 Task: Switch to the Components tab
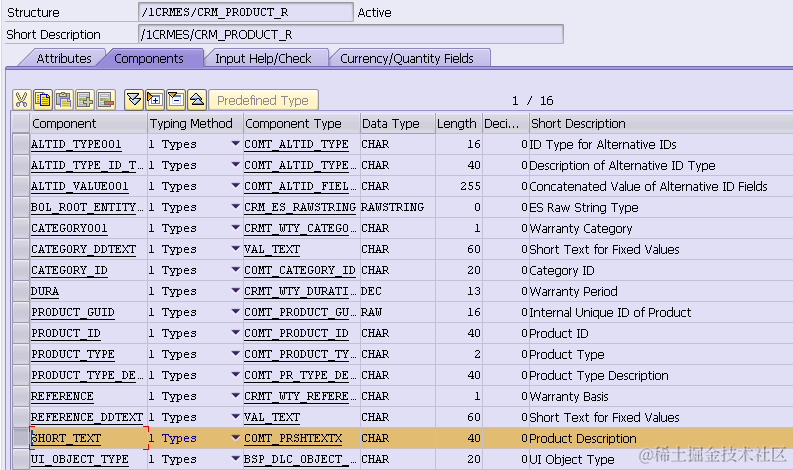tap(149, 58)
